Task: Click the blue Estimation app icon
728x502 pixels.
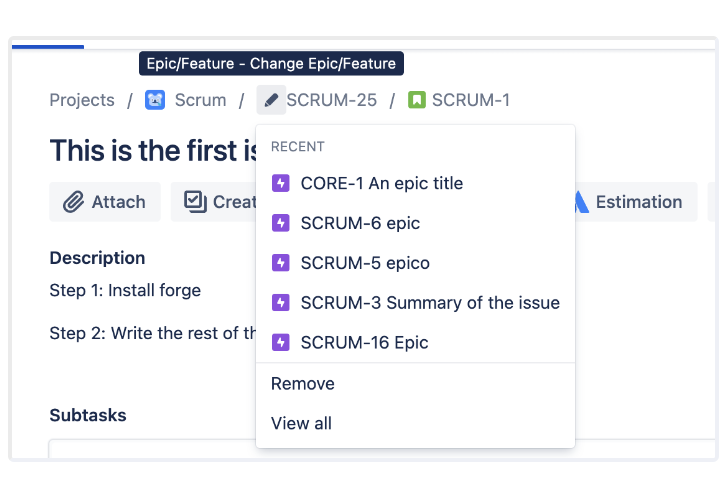Action: [x=581, y=202]
